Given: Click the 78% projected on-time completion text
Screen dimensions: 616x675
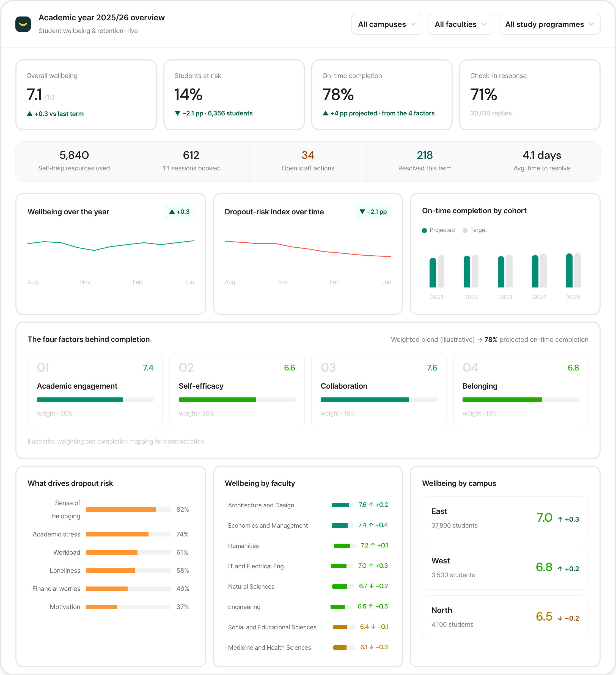Looking at the screenshot, I should tap(536, 339).
